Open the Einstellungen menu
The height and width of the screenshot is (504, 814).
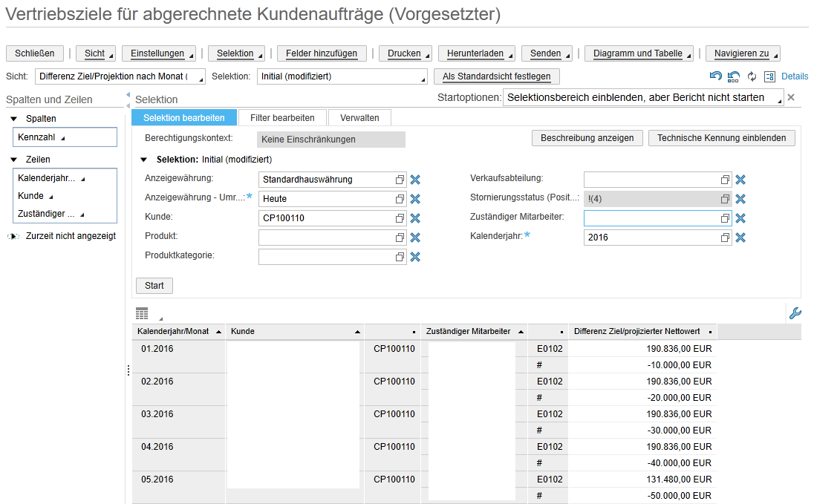[159, 53]
